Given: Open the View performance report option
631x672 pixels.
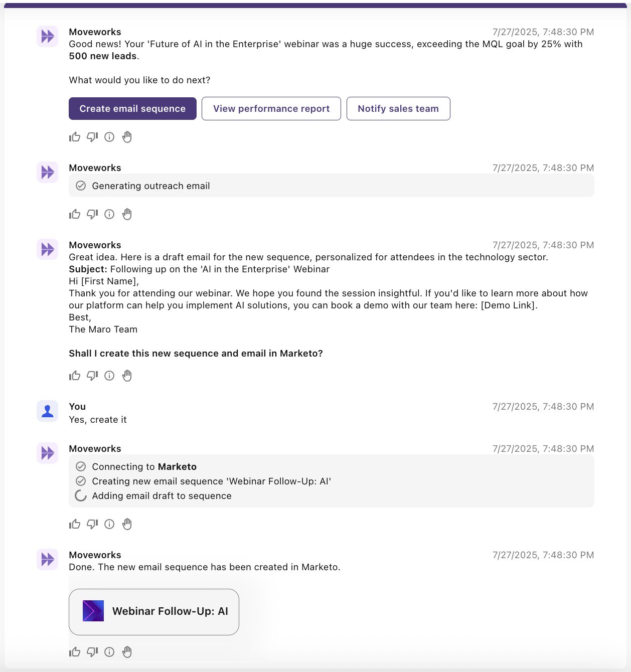Looking at the screenshot, I should point(271,109).
